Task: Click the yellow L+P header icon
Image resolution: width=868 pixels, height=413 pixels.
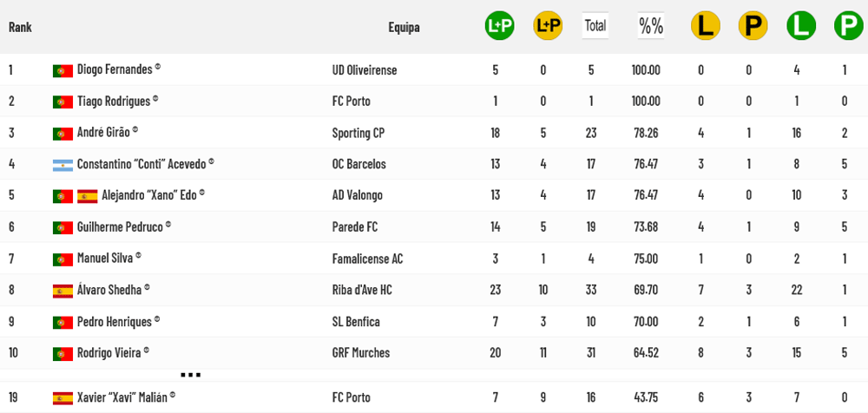Action: [548, 26]
